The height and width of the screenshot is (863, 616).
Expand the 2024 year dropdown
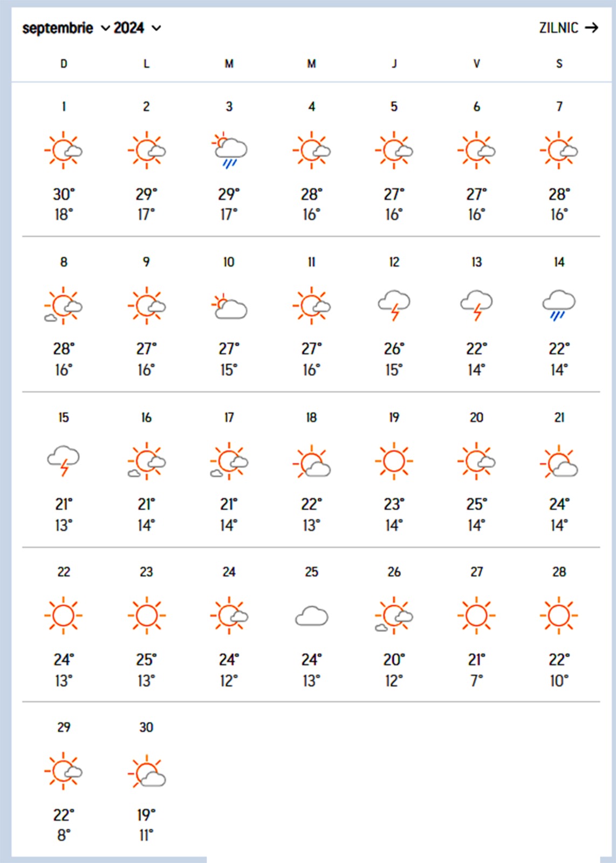click(137, 28)
